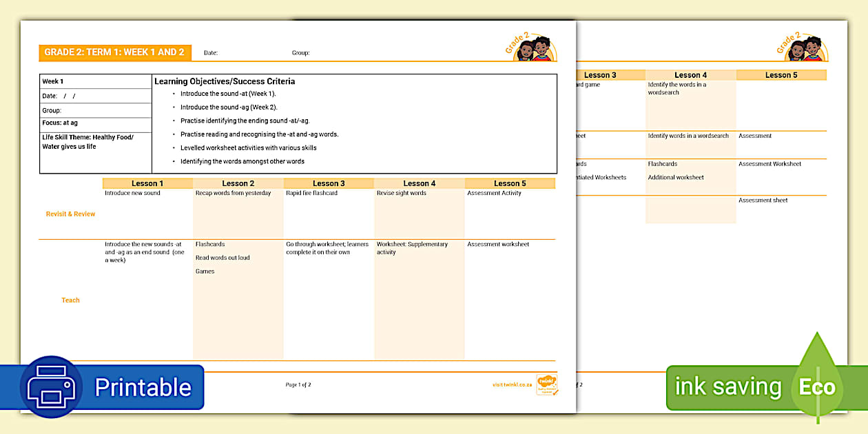Click the ink saving banner label
This screenshot has height=434, width=868.
728,387
